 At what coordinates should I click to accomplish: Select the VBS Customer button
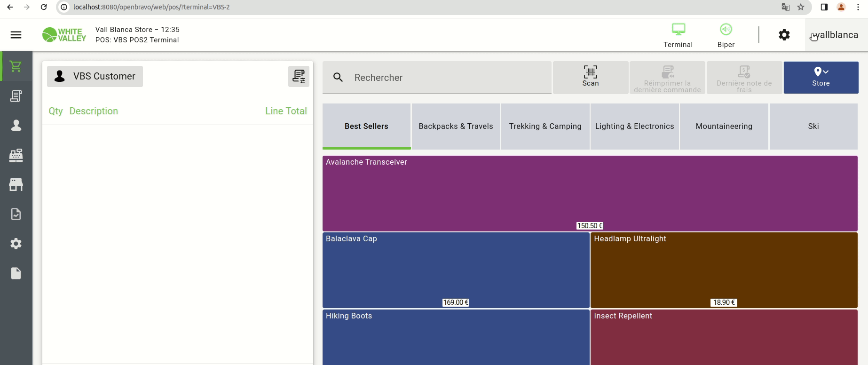click(x=95, y=76)
